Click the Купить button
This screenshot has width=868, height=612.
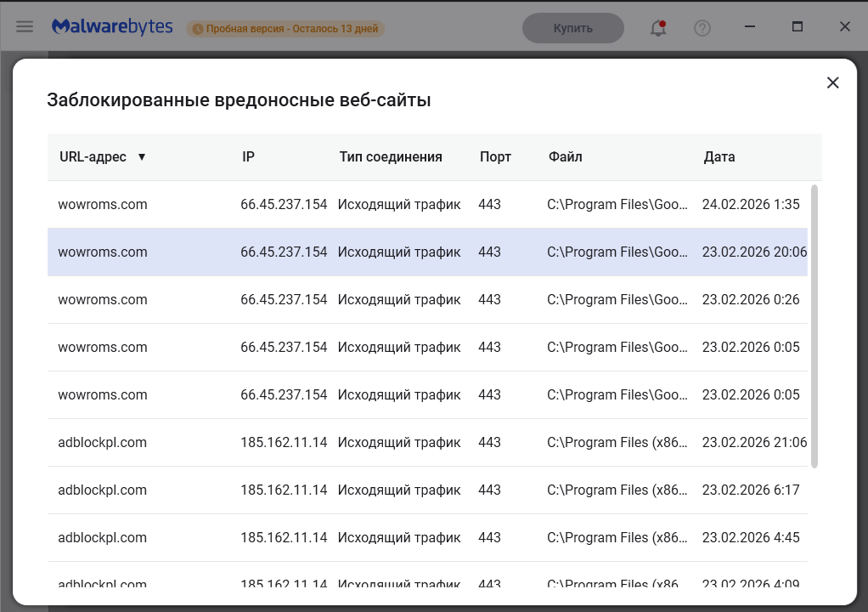(573, 28)
